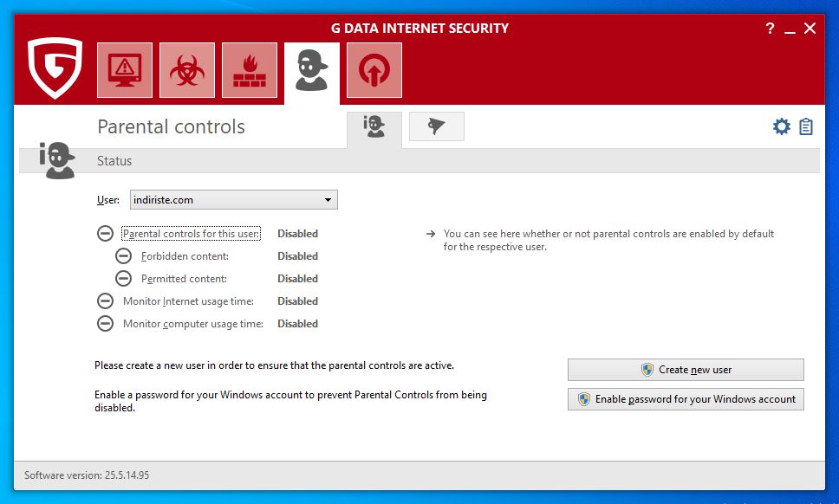Click 'Parental controls for this user:' label
Screen dimensions: 839x504
point(191,234)
